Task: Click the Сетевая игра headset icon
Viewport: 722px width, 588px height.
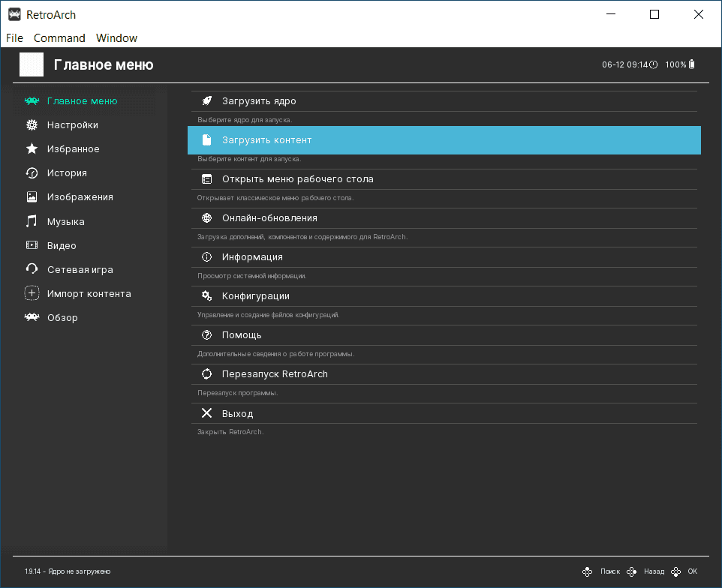Action: tap(32, 268)
